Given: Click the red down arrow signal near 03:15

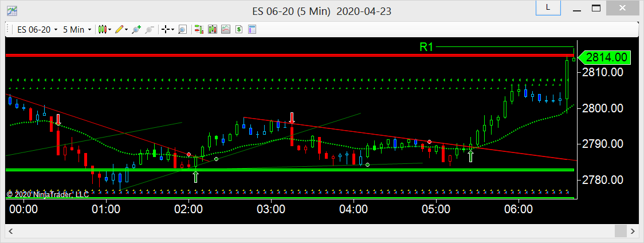Looking at the screenshot, I should click(x=292, y=118).
